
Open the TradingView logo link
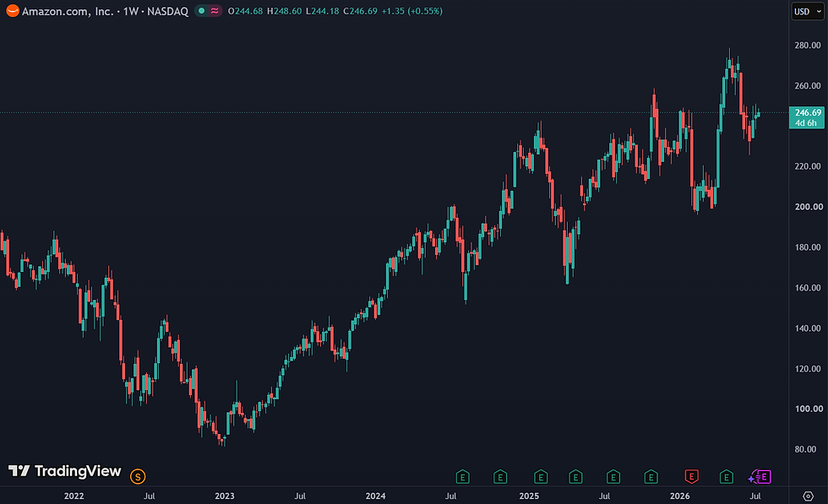[64, 471]
